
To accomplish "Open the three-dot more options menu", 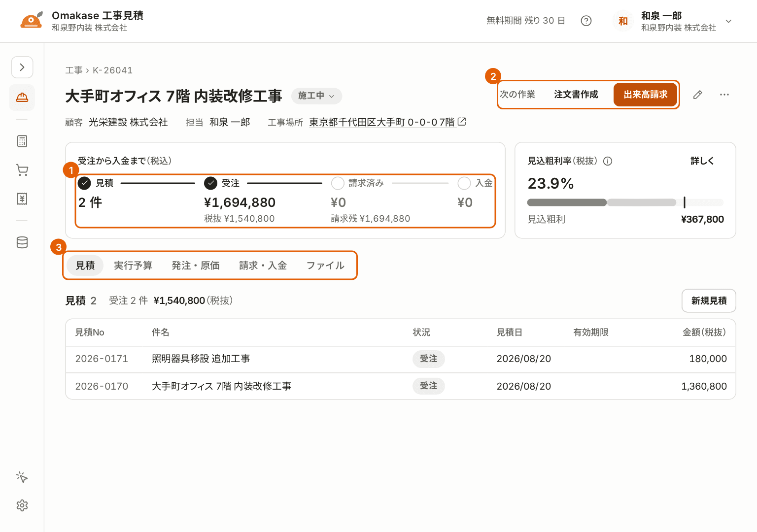I will 724,95.
